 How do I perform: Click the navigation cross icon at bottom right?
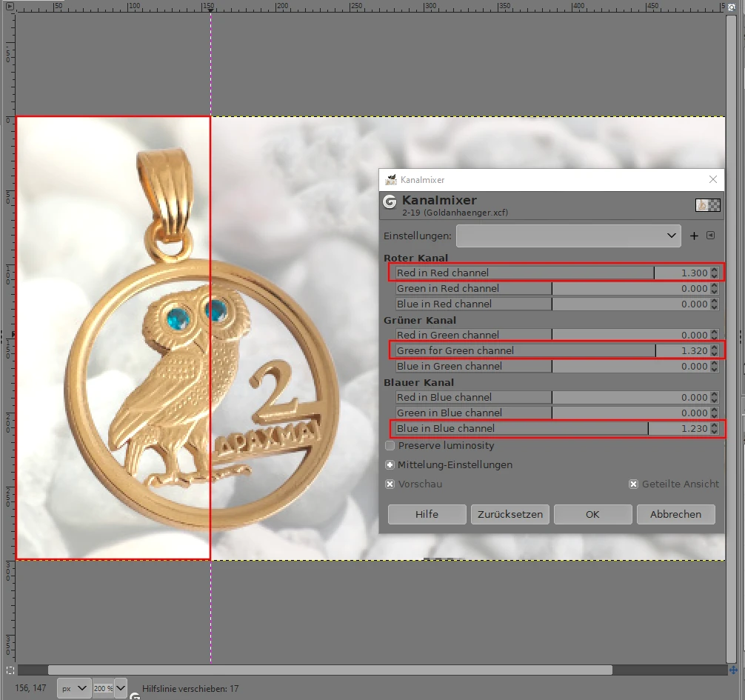733,670
